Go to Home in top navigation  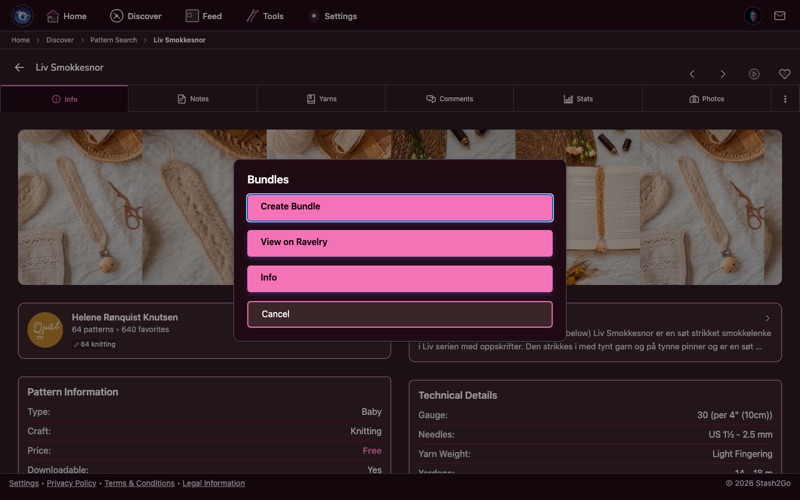click(66, 16)
